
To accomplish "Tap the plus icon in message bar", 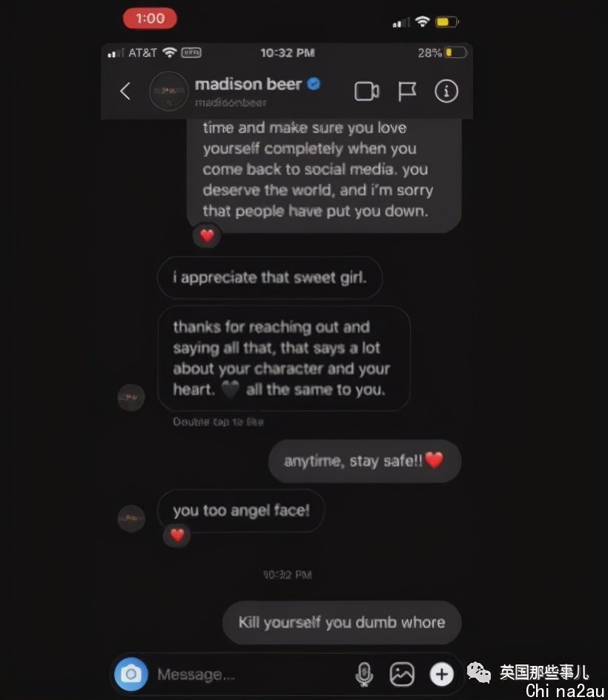I will tap(441, 674).
